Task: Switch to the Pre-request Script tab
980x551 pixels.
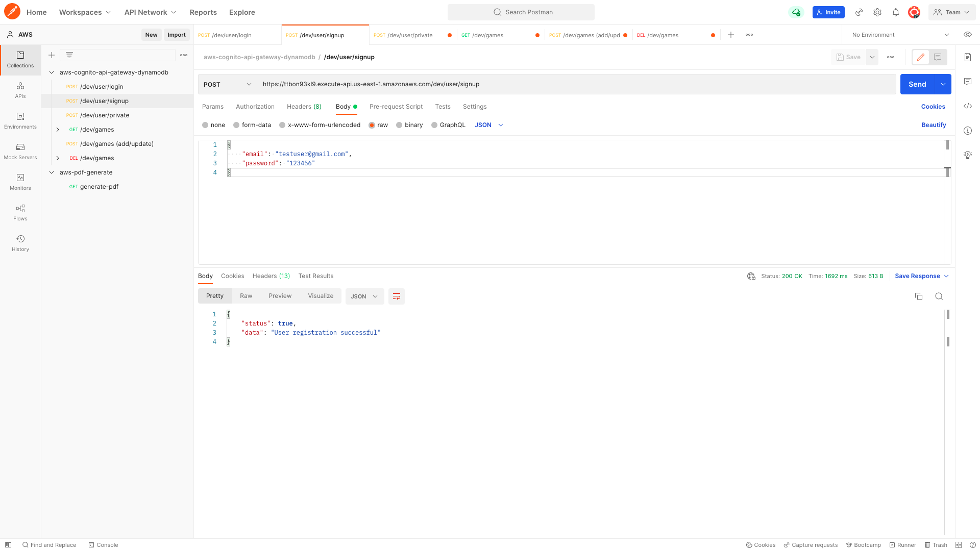Action: pos(396,107)
